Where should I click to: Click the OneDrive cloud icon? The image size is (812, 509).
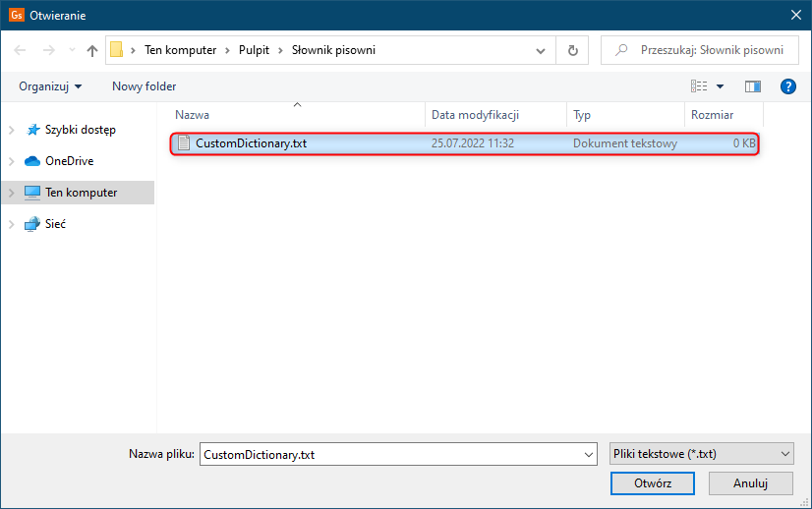(32, 161)
